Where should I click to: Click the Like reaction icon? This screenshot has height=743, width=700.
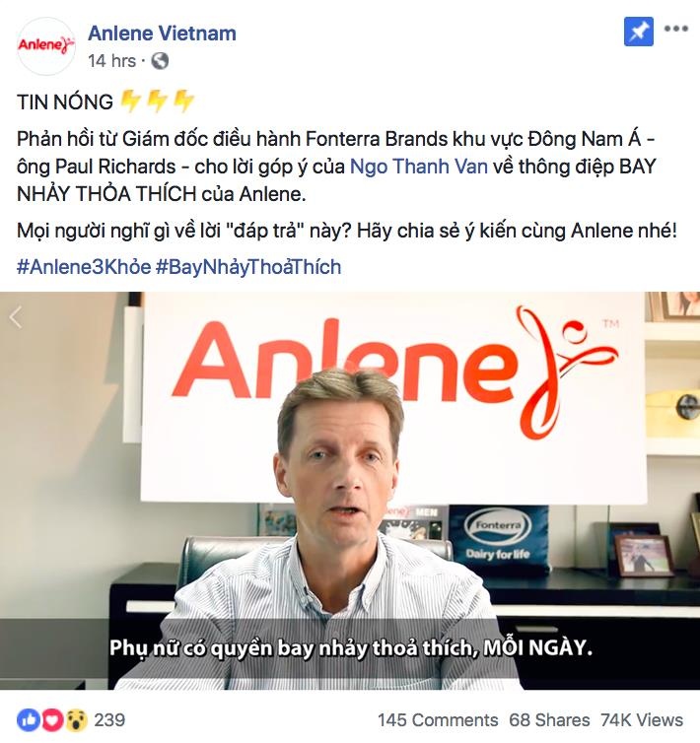29,720
